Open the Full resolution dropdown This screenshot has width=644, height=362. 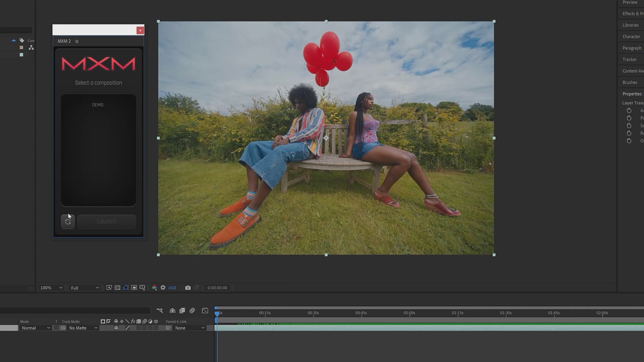click(85, 288)
